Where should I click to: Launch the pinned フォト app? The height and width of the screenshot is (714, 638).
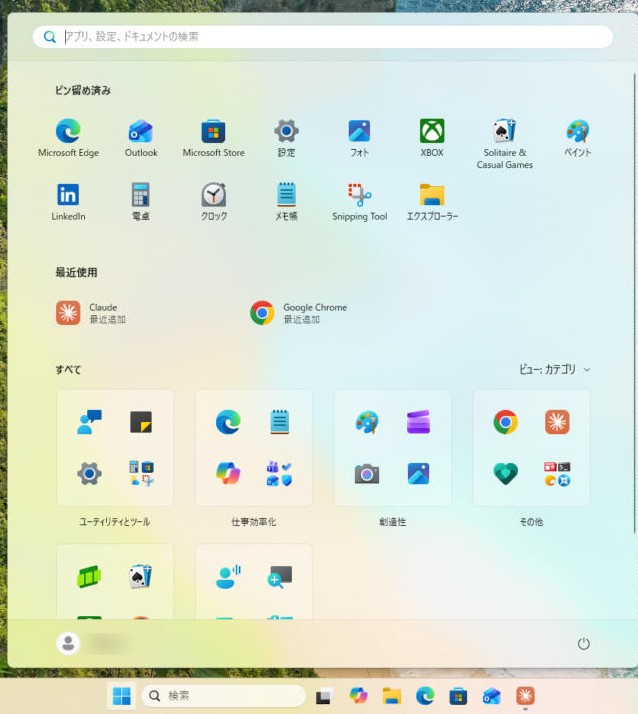(x=359, y=138)
